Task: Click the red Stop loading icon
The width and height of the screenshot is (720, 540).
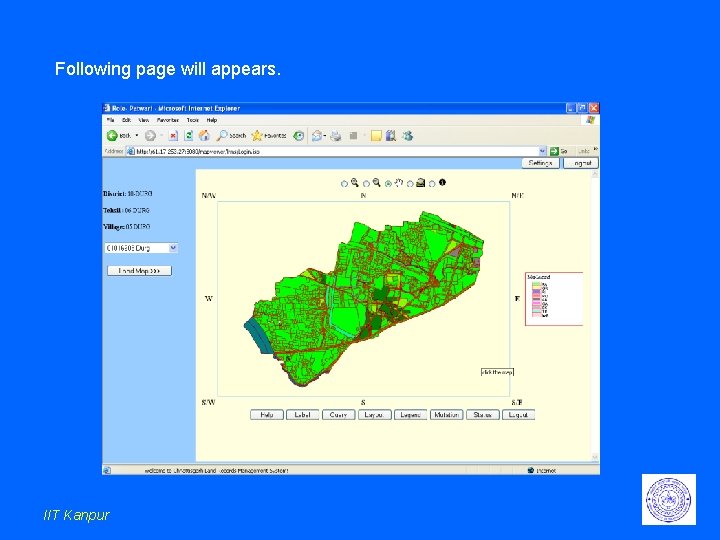Action: 173,135
